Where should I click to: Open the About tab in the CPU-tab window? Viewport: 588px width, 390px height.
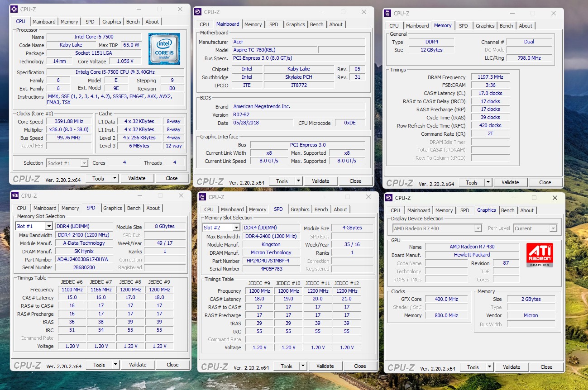[x=152, y=22]
